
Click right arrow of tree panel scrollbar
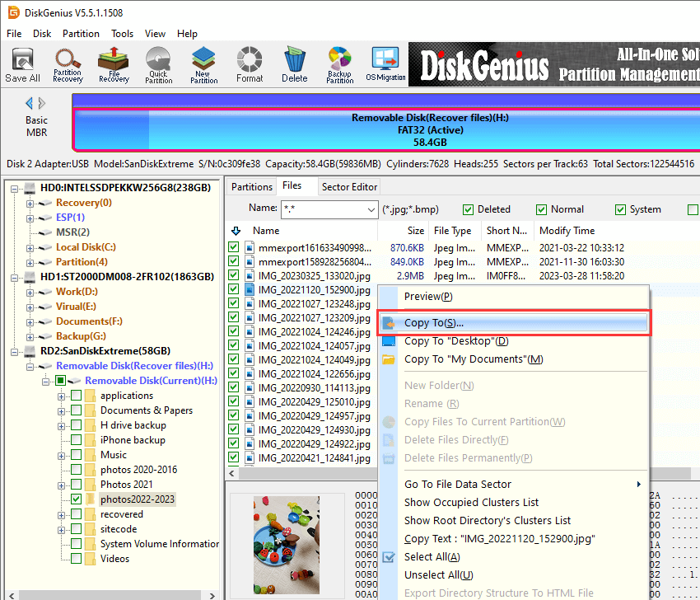tap(212, 596)
